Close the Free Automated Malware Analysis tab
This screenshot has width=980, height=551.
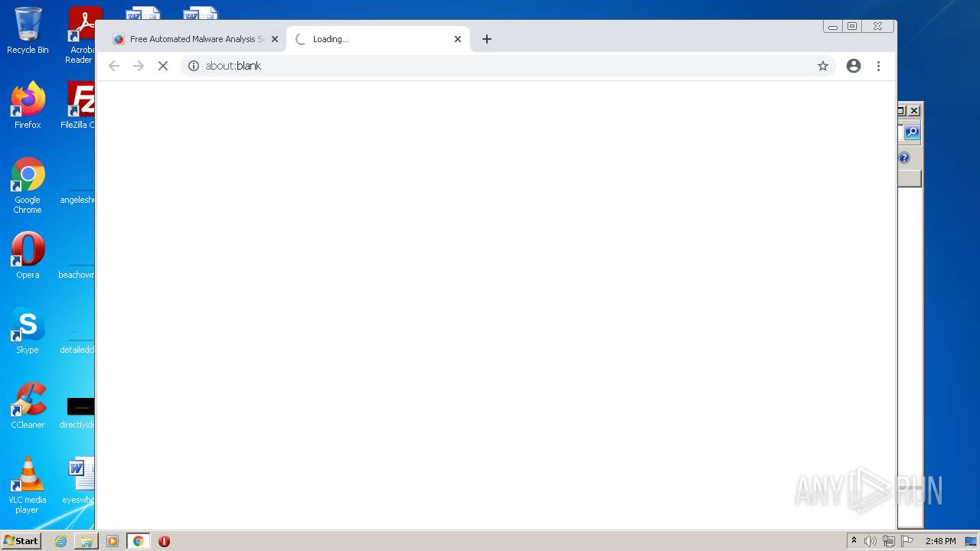[x=275, y=39]
